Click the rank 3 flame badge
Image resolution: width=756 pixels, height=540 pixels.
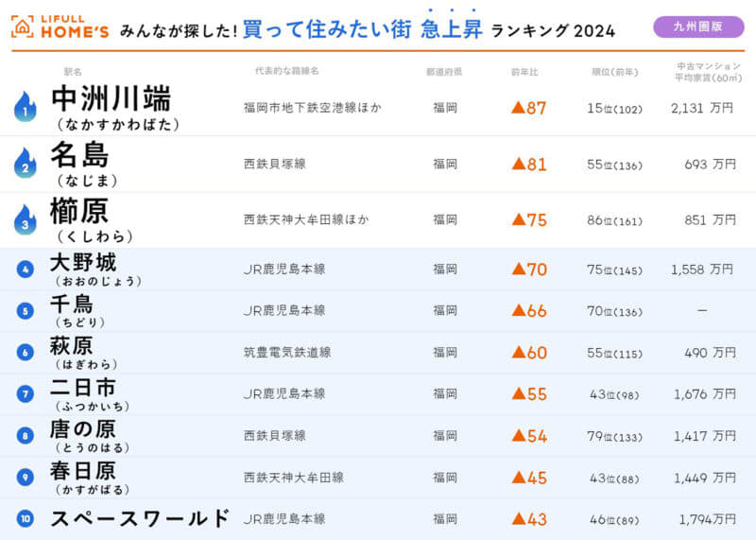[25, 220]
